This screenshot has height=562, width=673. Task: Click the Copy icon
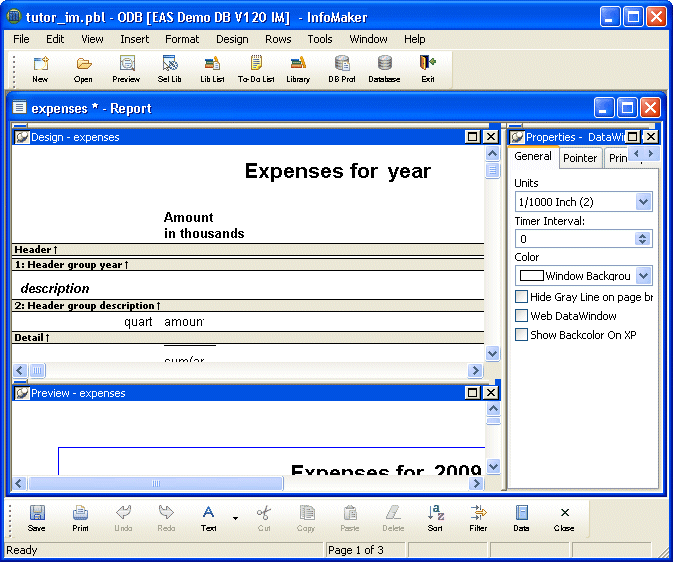[306, 518]
